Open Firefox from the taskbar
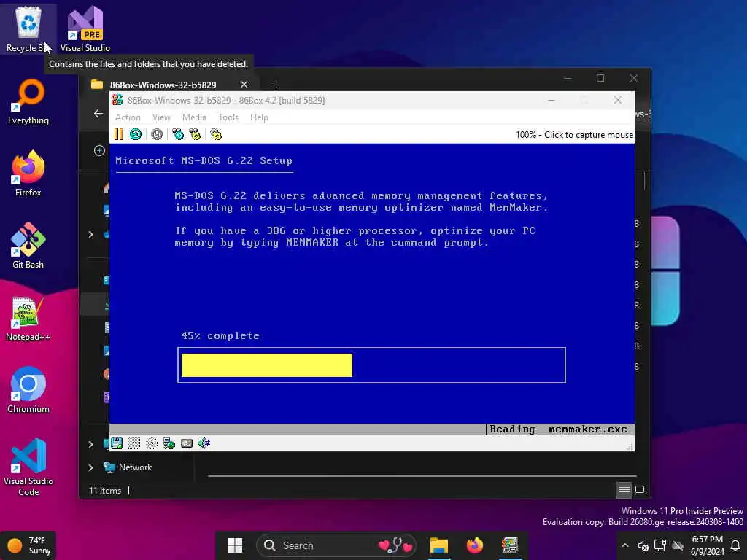747x560 pixels. [x=474, y=545]
